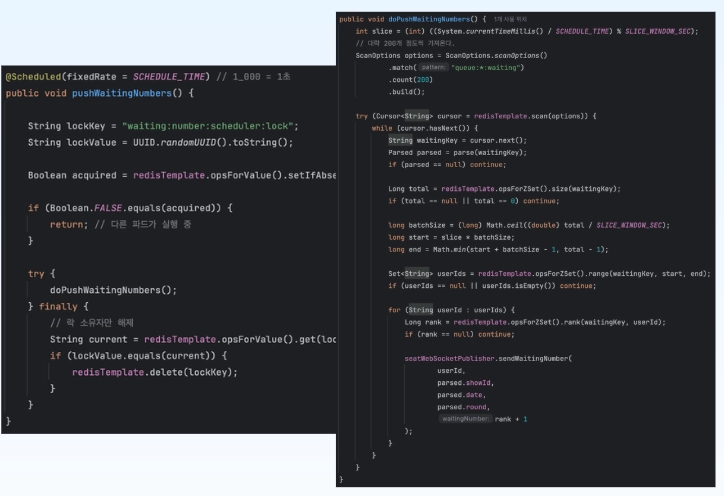Click the doPushWaitingNumbers method declaration name
Image resolution: width=724 pixels, height=496 pixels.
[429, 19]
